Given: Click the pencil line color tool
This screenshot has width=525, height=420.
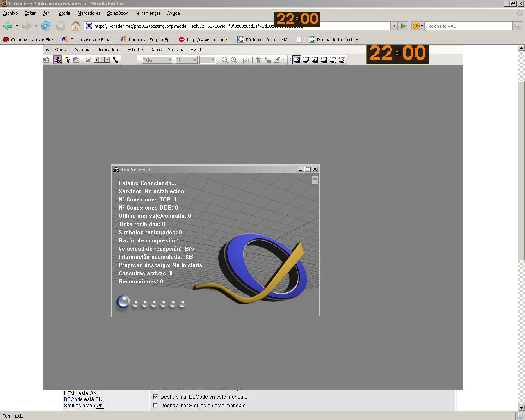Looking at the screenshot, I should click(x=277, y=60).
